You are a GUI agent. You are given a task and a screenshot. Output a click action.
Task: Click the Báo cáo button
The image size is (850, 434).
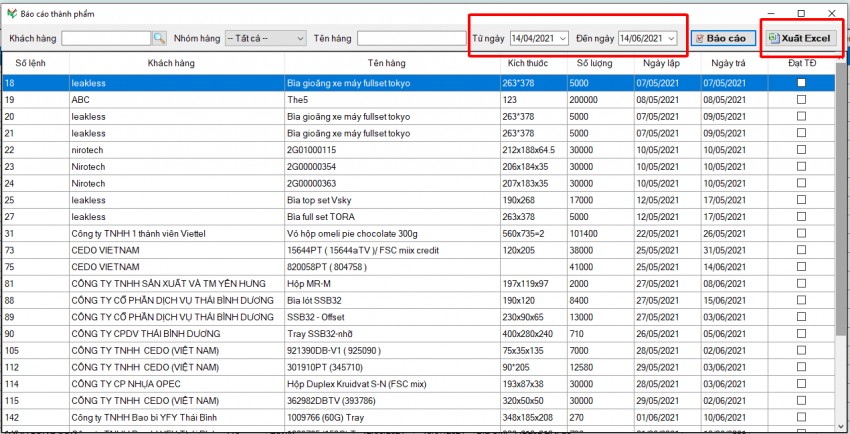tap(722, 38)
